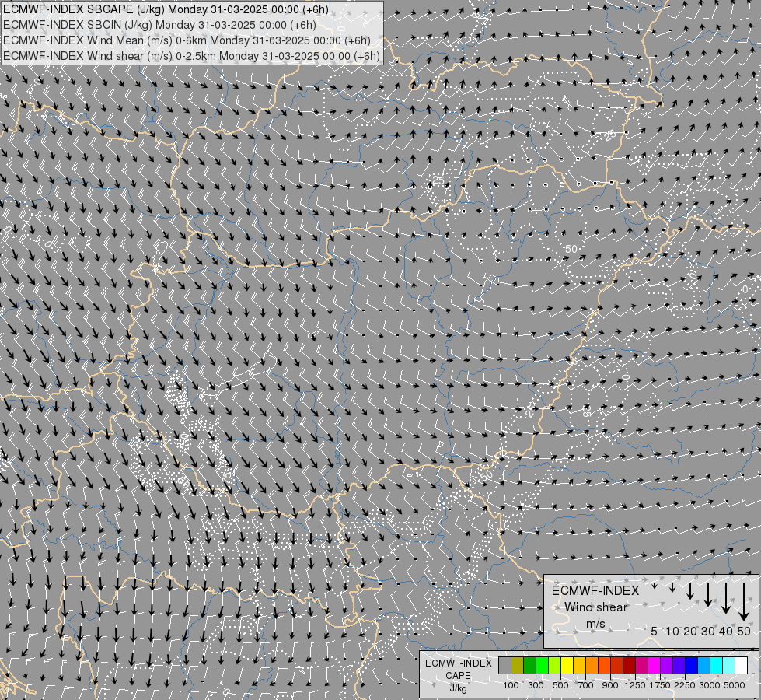Click the 50 contour label on the map
The image size is (761, 700).
[571, 249]
